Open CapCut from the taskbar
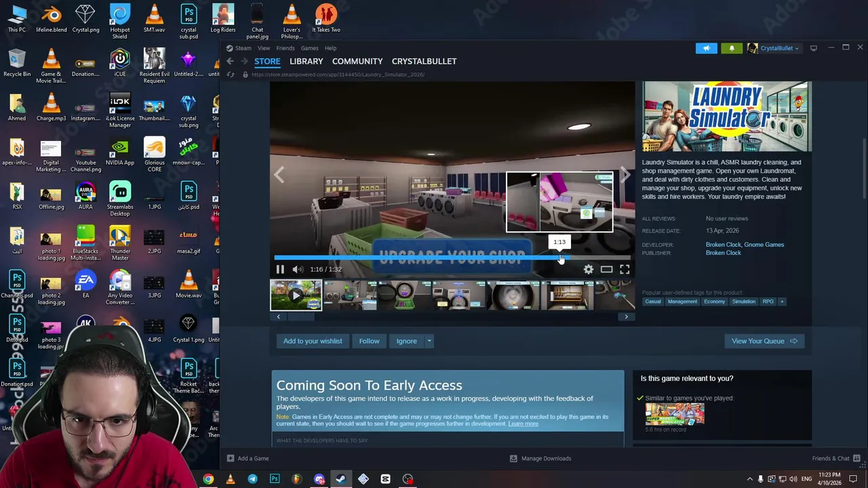 tap(385, 479)
